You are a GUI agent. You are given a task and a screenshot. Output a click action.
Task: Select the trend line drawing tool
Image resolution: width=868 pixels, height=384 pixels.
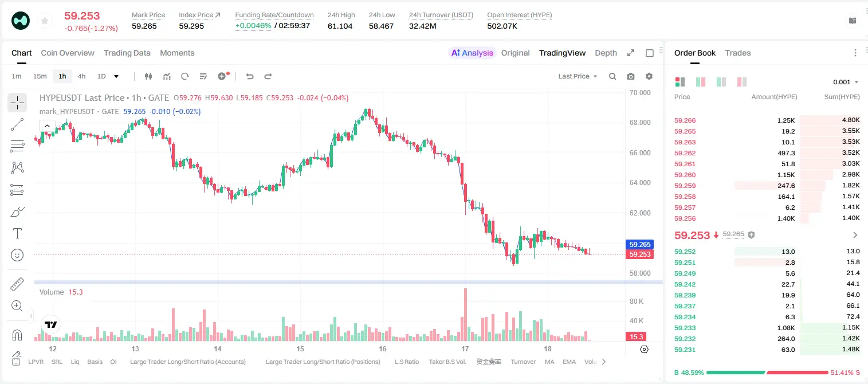click(x=17, y=124)
